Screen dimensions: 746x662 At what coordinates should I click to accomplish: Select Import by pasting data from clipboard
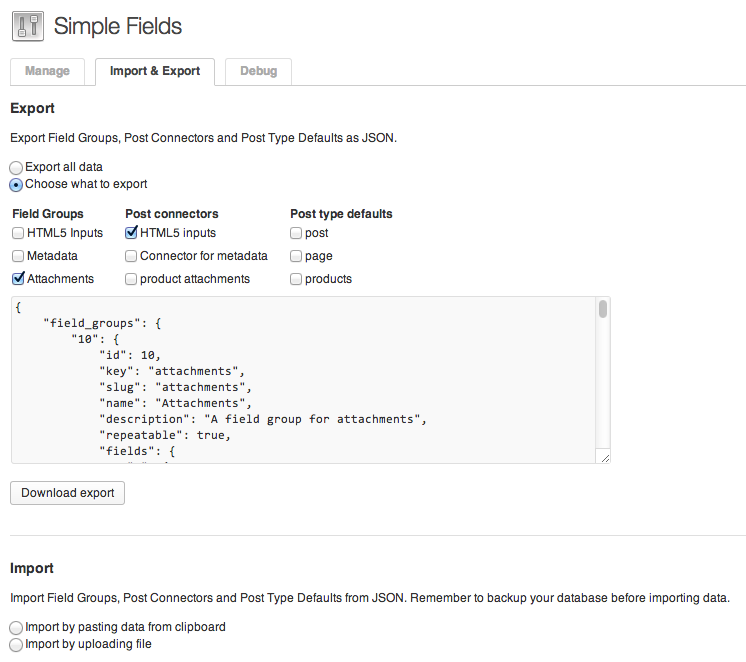point(16,628)
